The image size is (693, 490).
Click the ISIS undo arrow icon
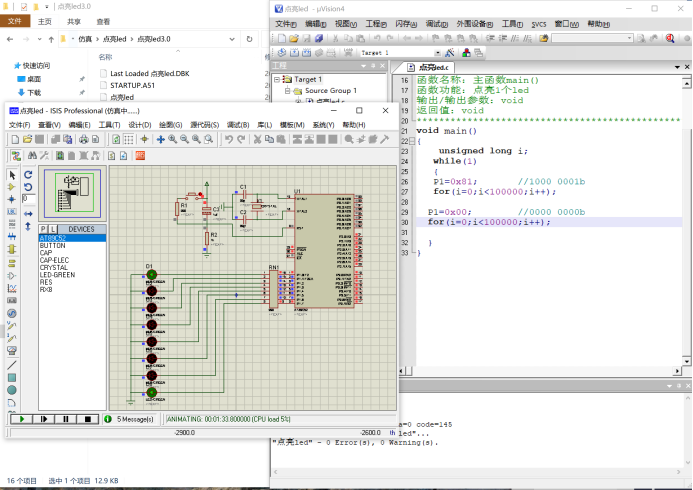coord(229,139)
